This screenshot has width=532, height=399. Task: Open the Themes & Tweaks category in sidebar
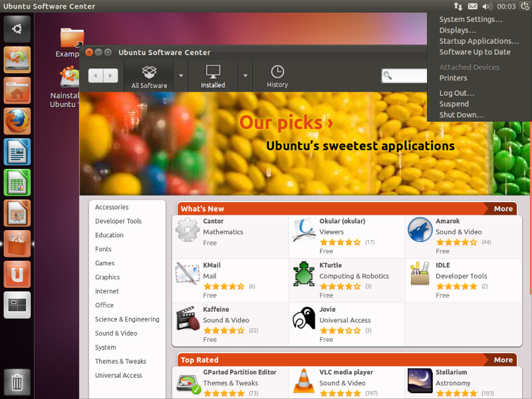click(x=120, y=361)
